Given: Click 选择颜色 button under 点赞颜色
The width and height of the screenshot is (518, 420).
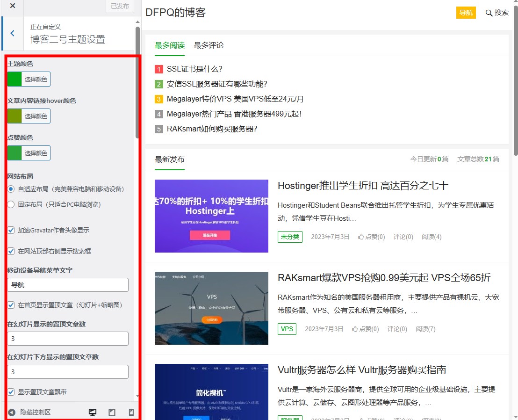Looking at the screenshot, I should 36,153.
